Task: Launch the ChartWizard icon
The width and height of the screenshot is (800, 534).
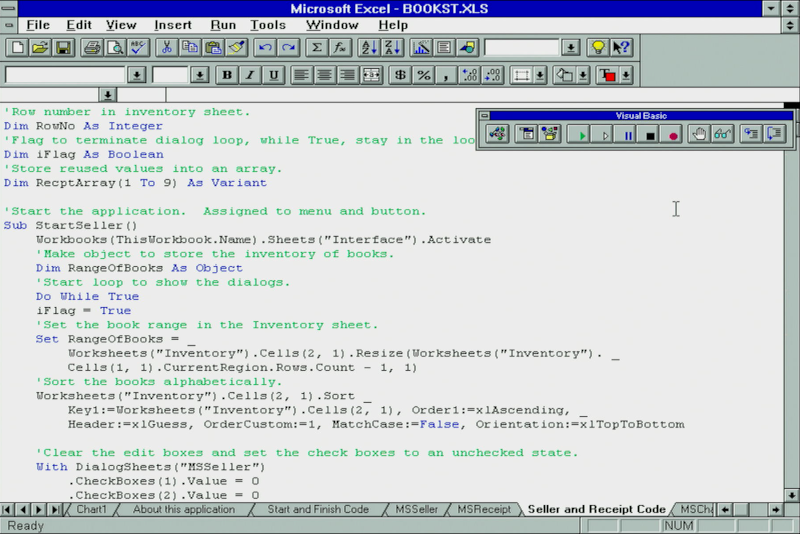Action: coord(420,47)
